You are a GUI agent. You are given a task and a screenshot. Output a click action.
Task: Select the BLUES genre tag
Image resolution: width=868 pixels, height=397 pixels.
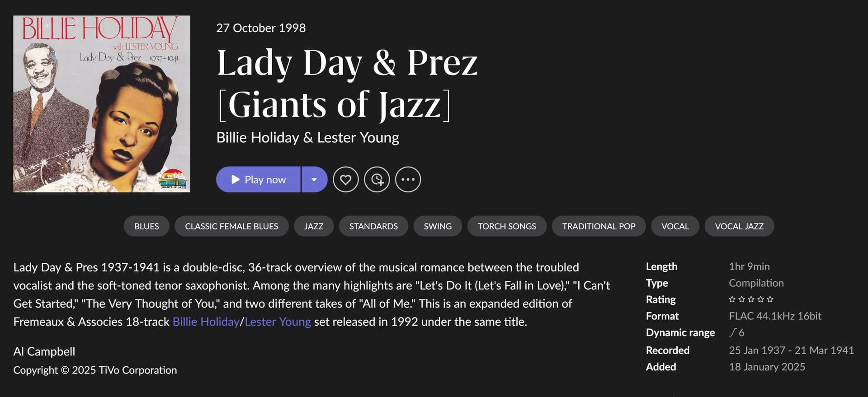(x=146, y=226)
